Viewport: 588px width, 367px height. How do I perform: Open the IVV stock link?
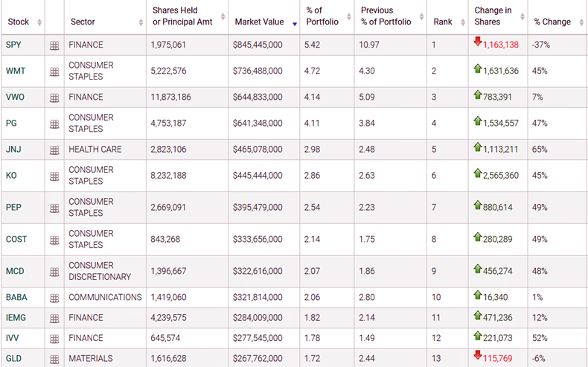(x=12, y=338)
